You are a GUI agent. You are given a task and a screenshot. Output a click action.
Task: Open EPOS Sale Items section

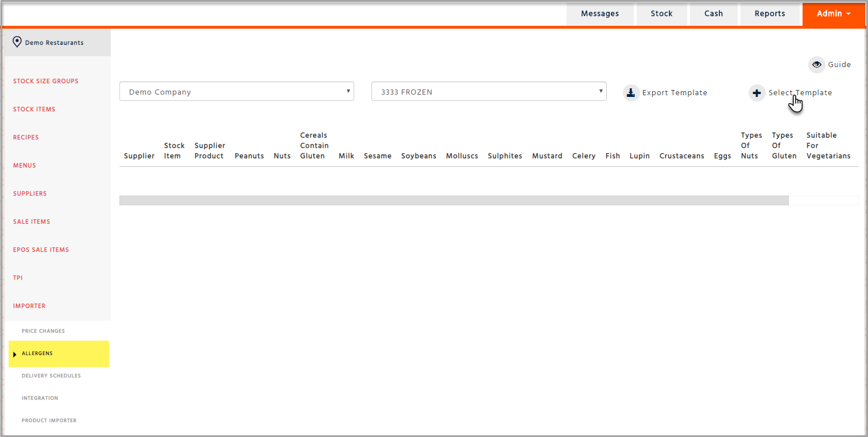coord(41,250)
